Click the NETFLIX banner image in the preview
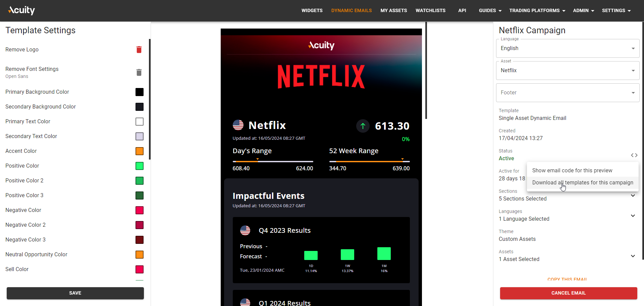This screenshot has height=306, width=644. click(x=321, y=77)
